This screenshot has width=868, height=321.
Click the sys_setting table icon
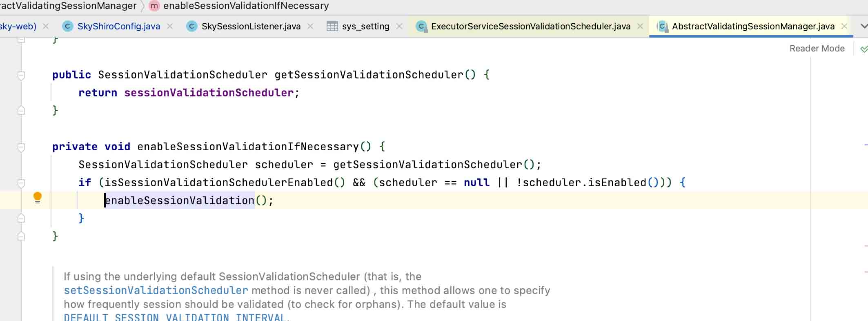pos(332,27)
